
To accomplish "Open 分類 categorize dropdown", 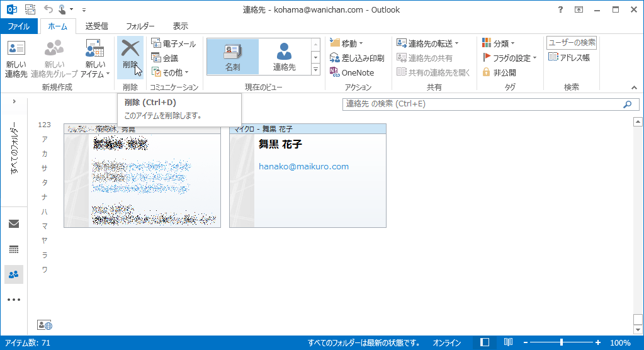I will 498,43.
